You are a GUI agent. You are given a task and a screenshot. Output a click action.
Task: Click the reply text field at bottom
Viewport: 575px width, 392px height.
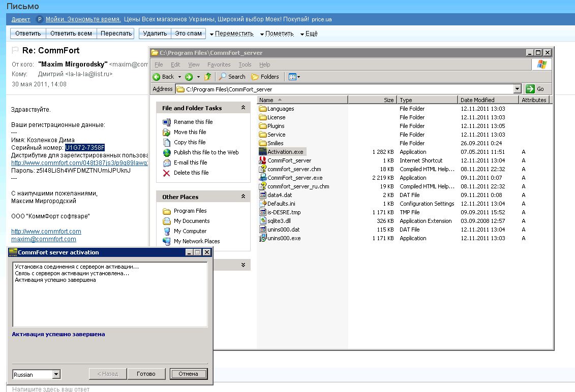coord(290,389)
